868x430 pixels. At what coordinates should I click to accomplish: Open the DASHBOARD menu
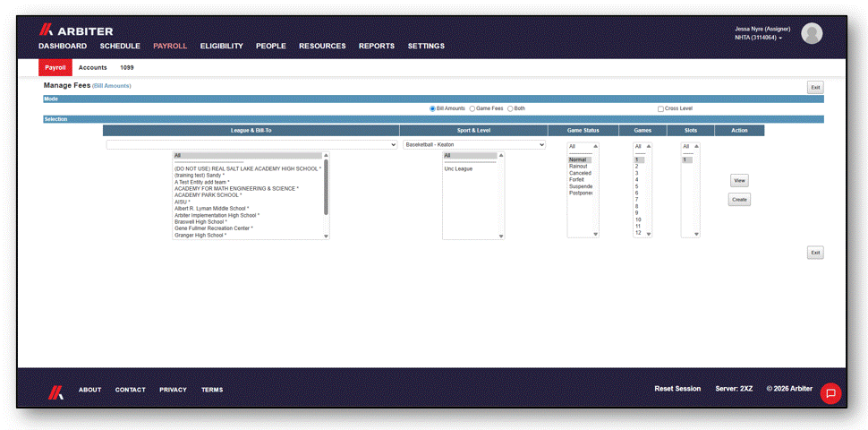click(63, 46)
